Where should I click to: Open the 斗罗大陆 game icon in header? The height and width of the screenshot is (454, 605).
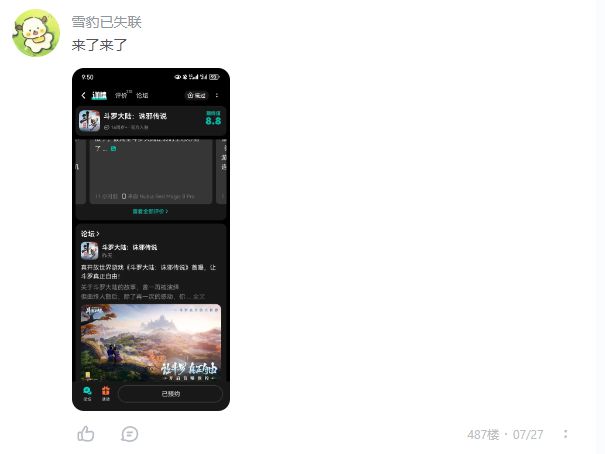pos(90,121)
